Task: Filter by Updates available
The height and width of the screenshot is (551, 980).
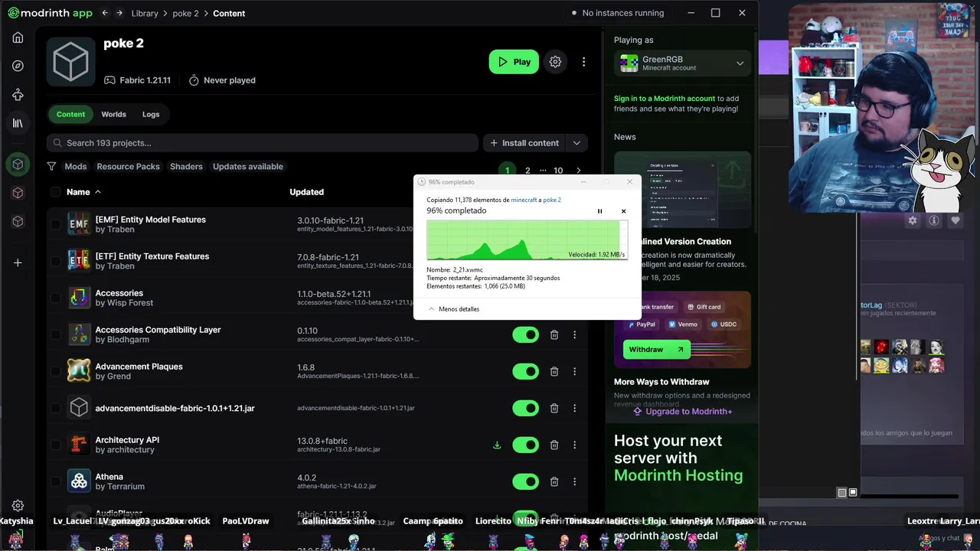Action: point(248,166)
